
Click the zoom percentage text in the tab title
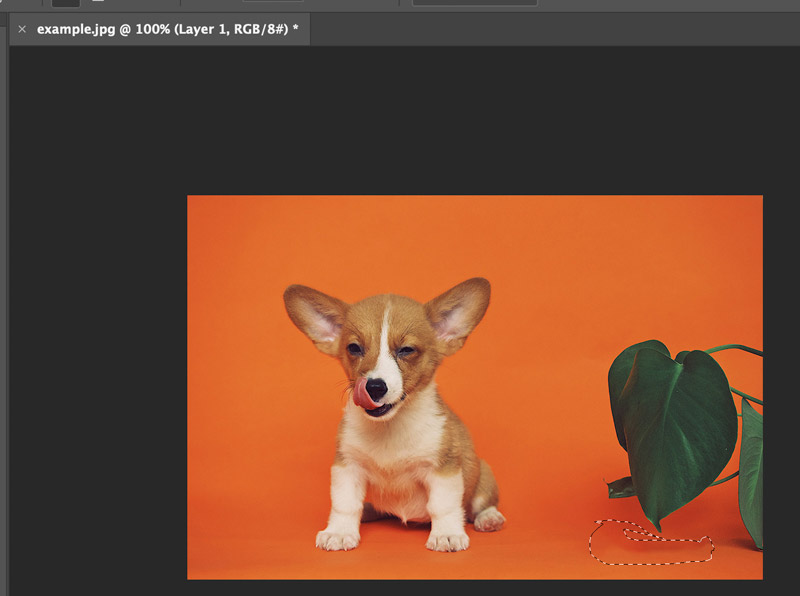(x=152, y=31)
